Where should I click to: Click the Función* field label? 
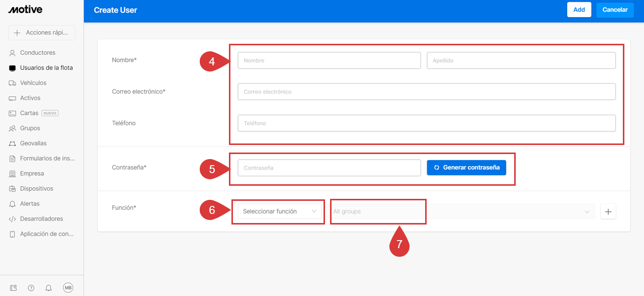click(124, 207)
